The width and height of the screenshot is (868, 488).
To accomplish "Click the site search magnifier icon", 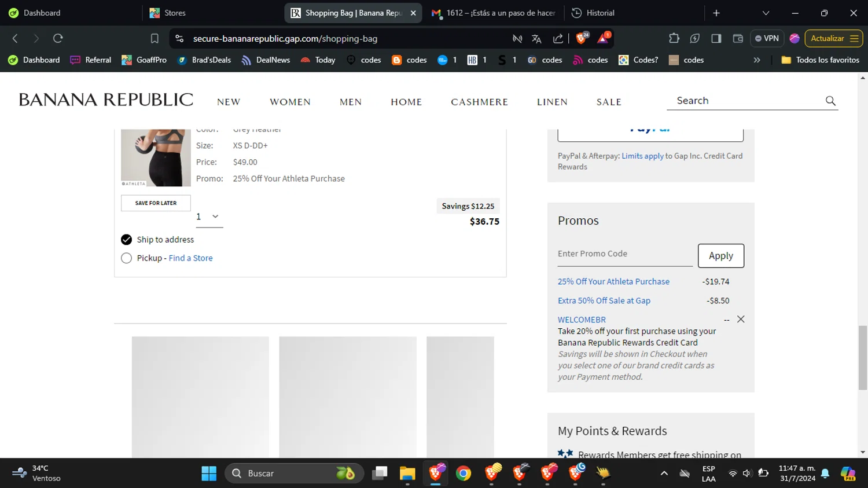I will coord(830,101).
